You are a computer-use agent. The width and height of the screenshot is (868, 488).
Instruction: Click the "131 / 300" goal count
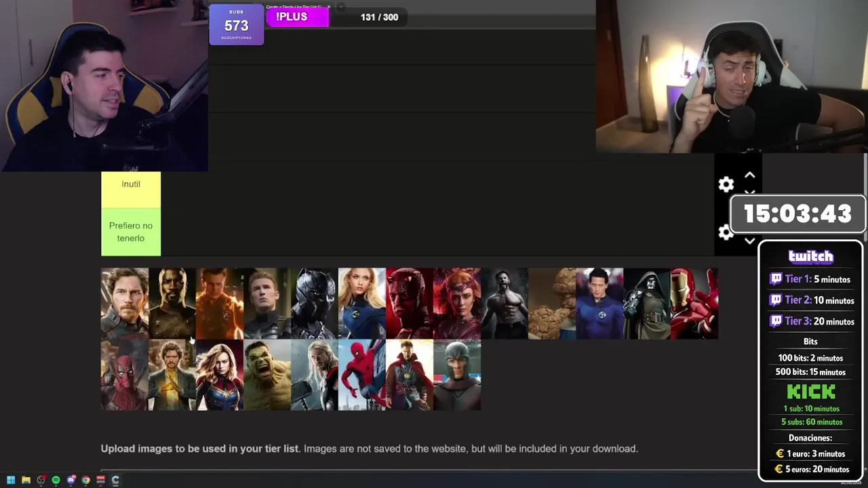379,17
